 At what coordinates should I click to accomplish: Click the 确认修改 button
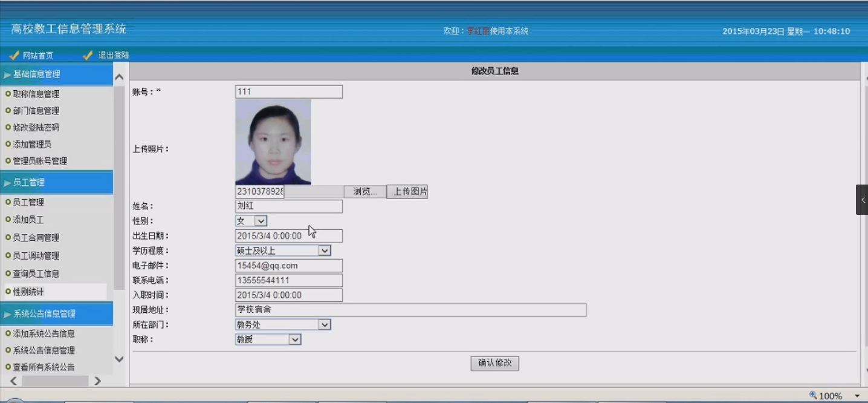[495, 363]
